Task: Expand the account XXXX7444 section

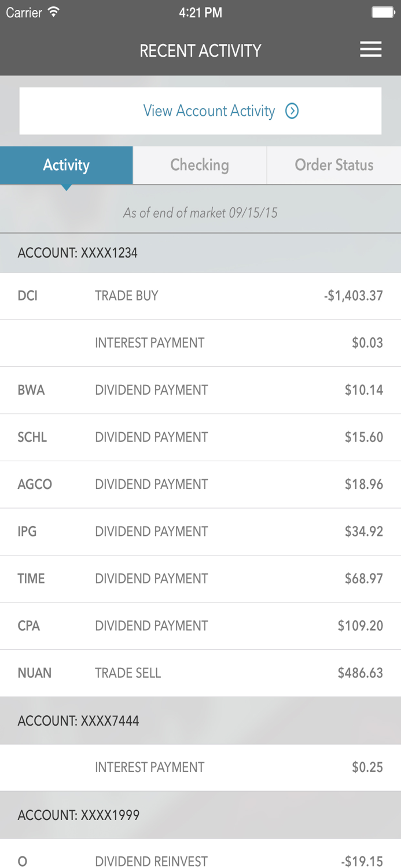Action: point(200,720)
